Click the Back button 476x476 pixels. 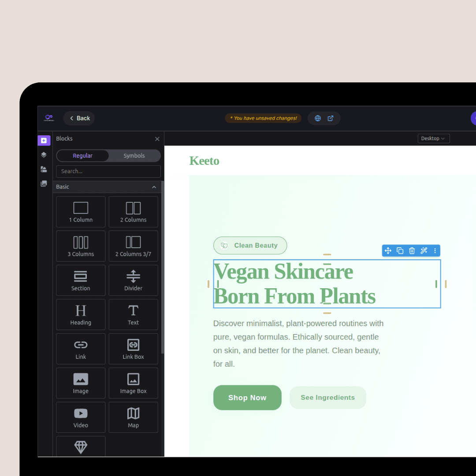(x=79, y=118)
